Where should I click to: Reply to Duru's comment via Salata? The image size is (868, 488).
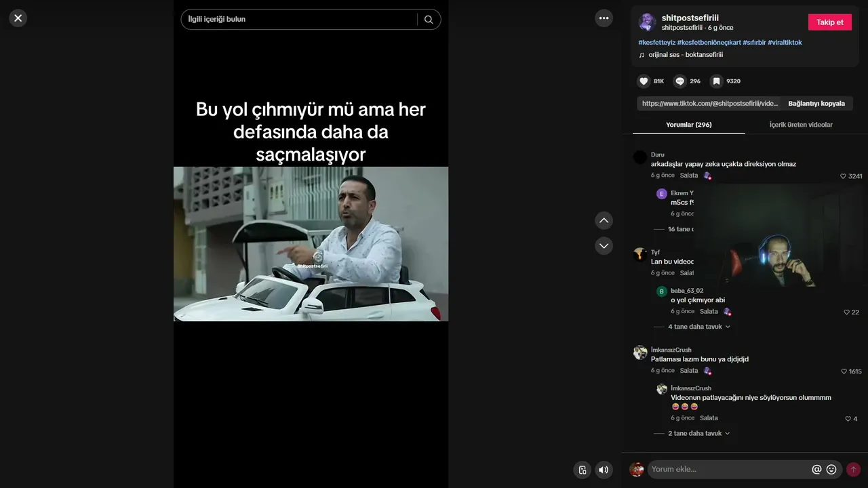689,176
